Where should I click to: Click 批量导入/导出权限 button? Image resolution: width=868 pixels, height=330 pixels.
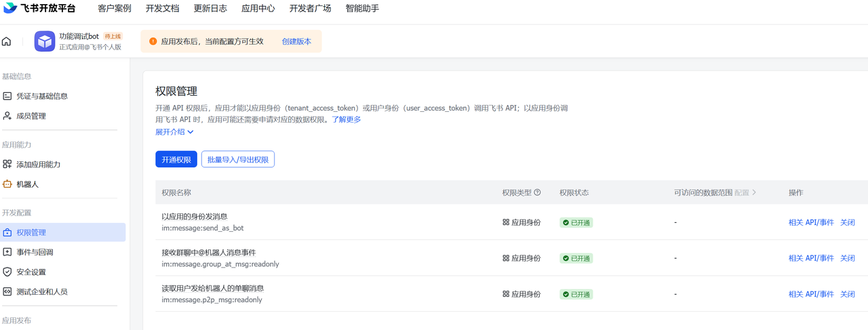(x=238, y=159)
